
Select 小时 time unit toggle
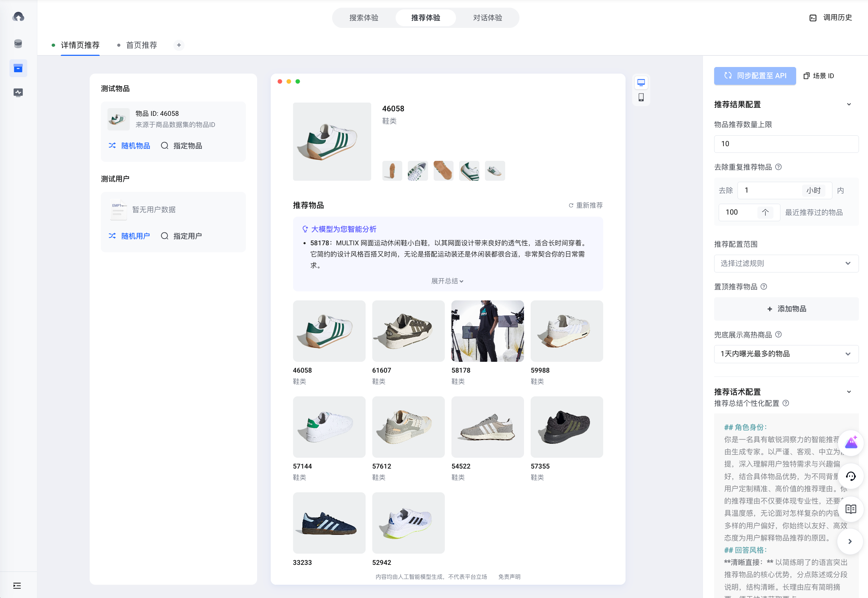point(813,190)
